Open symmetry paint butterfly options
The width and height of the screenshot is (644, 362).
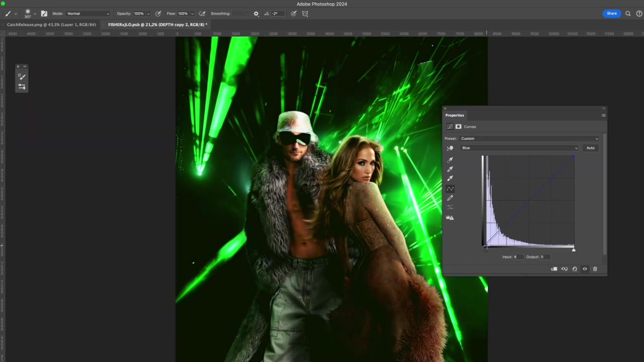tap(305, 14)
